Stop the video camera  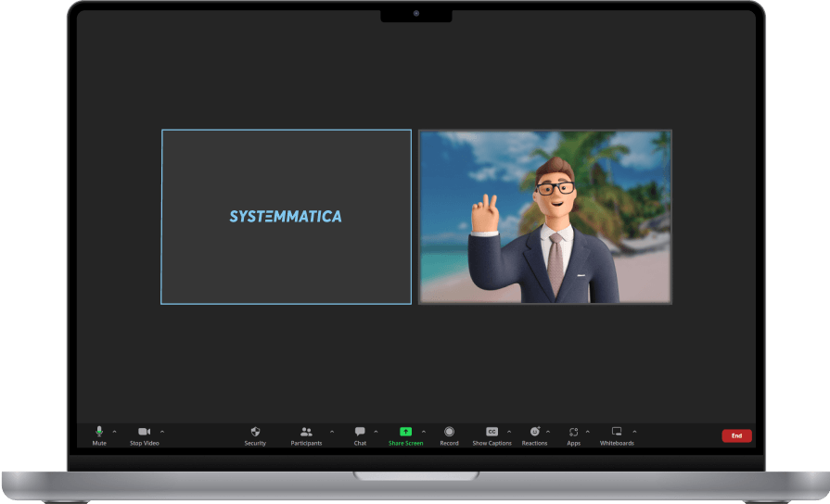pos(144,436)
